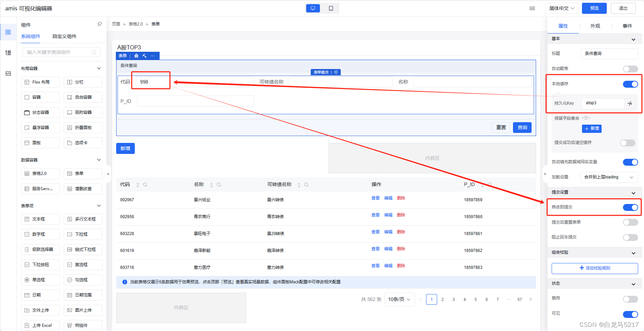Collapse the 基本 properties section
644x331 pixels.
633,39
